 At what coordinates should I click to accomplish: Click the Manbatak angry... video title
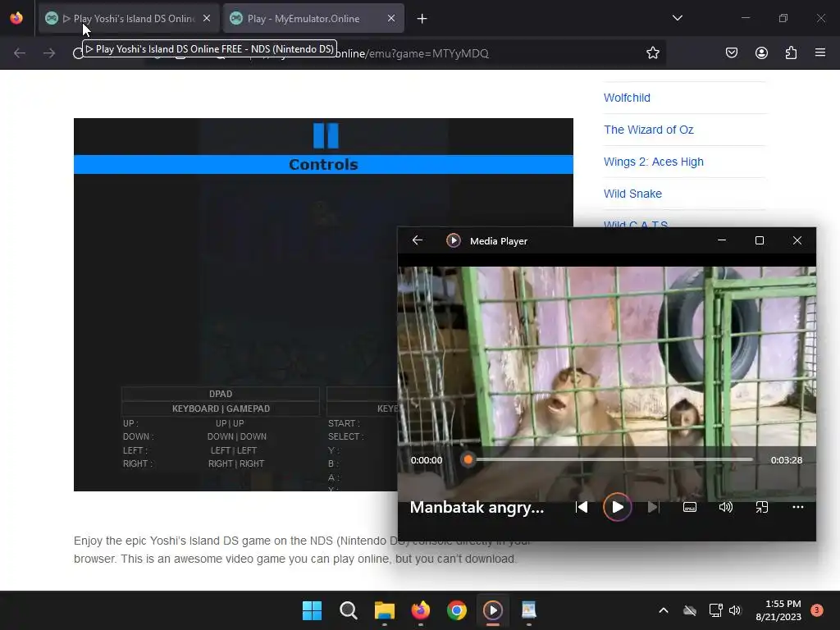point(477,507)
